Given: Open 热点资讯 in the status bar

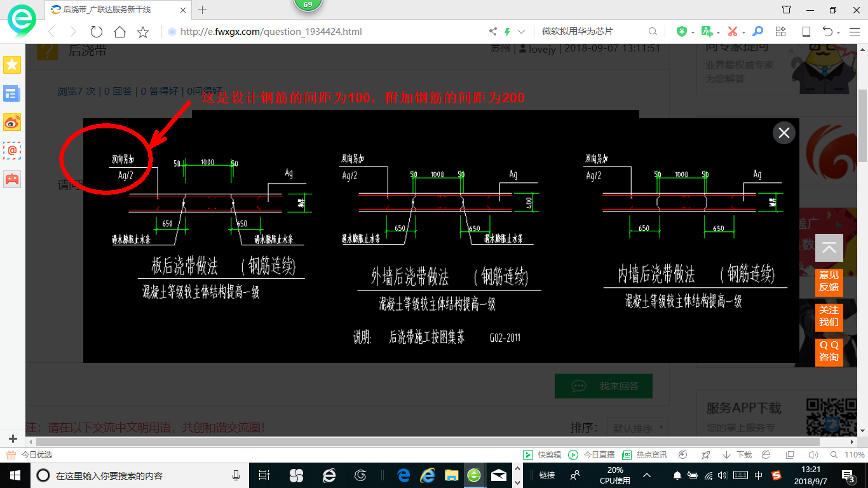Looking at the screenshot, I should click(x=644, y=455).
